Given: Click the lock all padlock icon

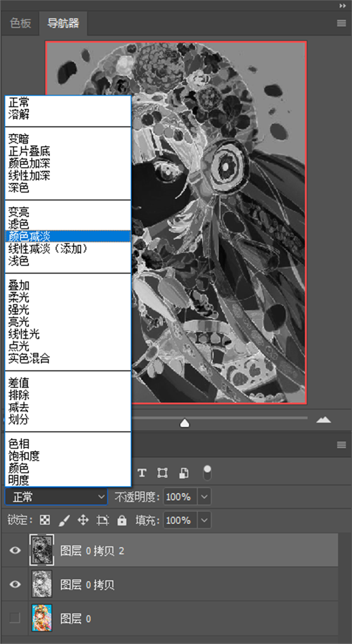Looking at the screenshot, I should tap(122, 520).
